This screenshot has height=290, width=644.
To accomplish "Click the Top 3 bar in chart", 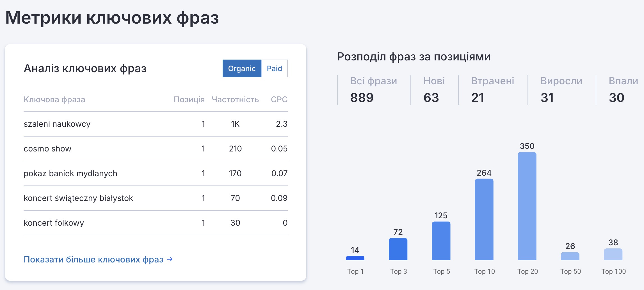I will pyautogui.click(x=398, y=249).
